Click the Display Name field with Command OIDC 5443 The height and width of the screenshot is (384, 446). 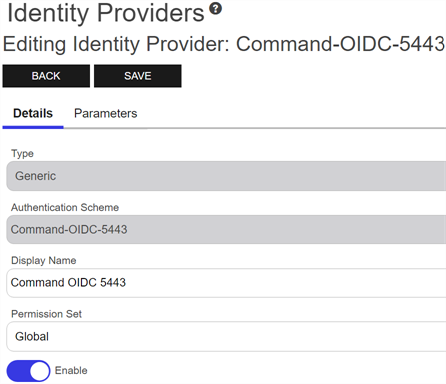(x=226, y=283)
